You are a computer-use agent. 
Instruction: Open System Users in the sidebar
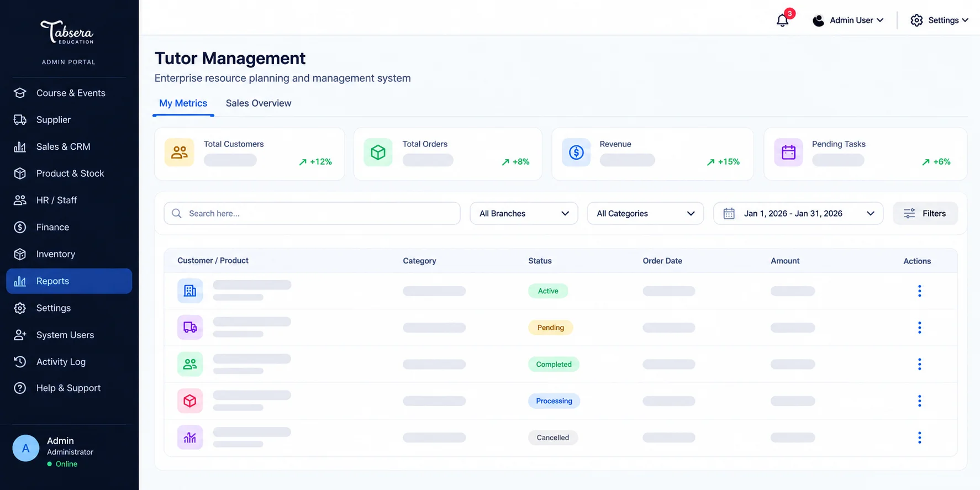[69, 335]
